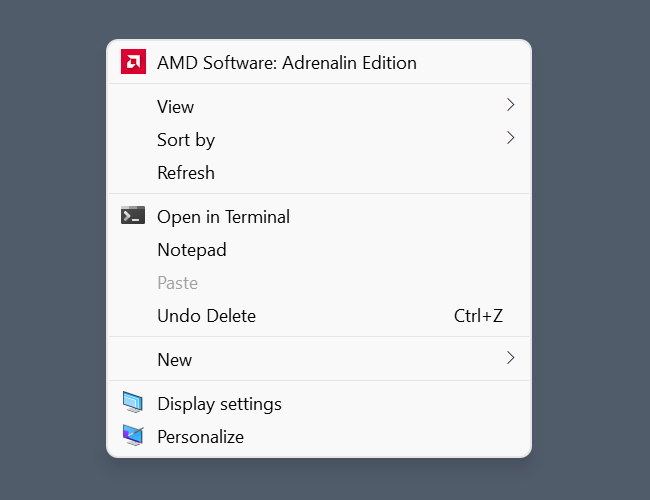Open Personalize by its label
The height and width of the screenshot is (500, 650).
click(200, 437)
